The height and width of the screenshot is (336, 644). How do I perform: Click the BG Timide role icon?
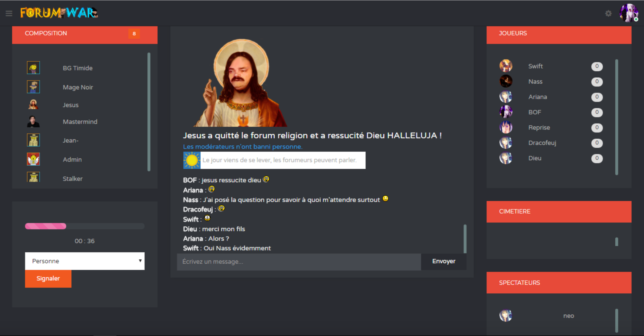coord(33,68)
